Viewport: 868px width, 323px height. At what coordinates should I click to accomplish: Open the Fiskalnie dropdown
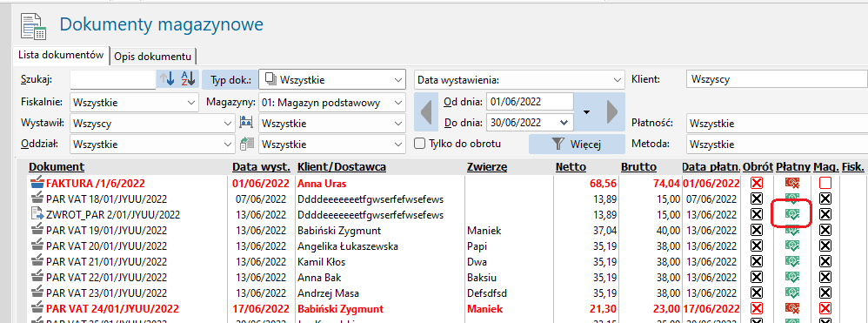135,103
